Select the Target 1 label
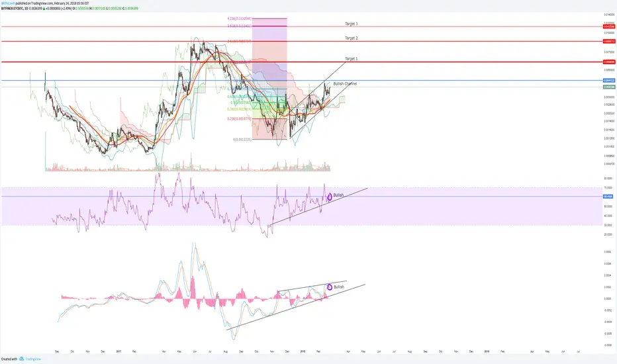The width and height of the screenshot is (617, 364). click(x=352, y=59)
